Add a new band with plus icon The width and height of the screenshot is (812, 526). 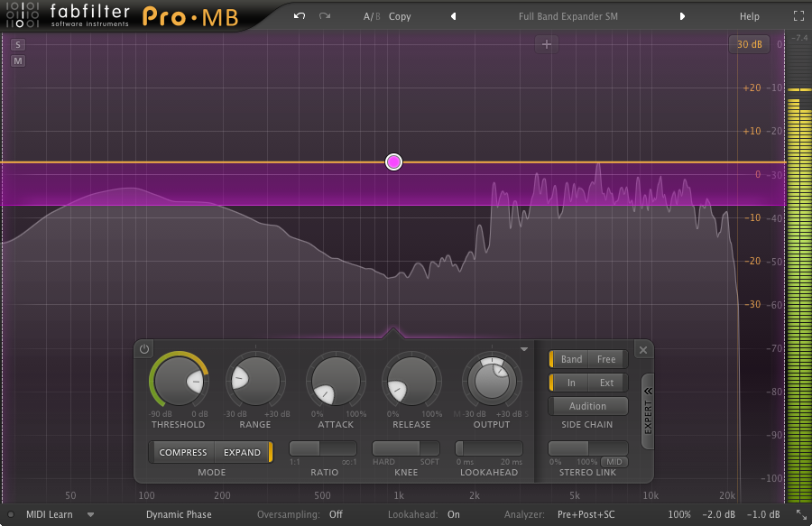coord(547,44)
